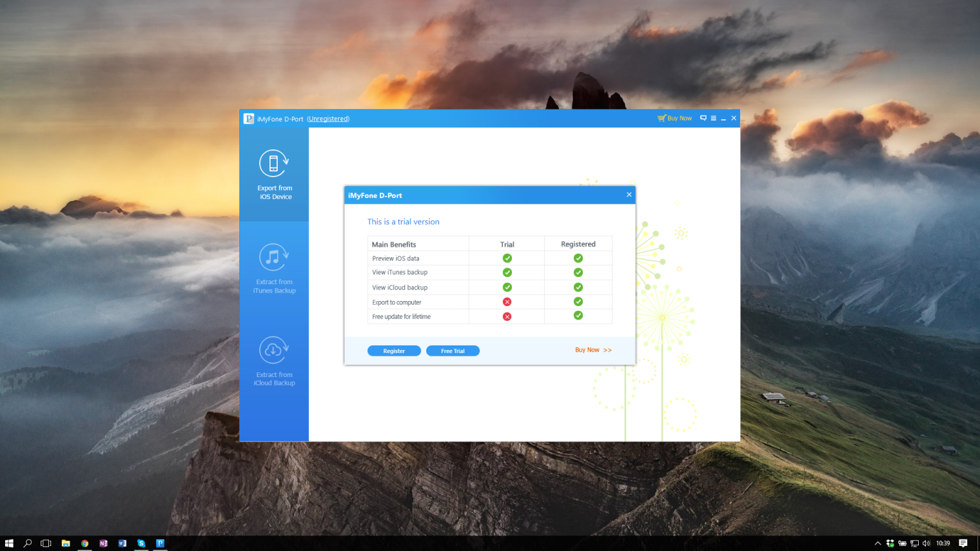This screenshot has height=551, width=980.
Task: Click the iMyFone D-Port taskbar icon
Action: [x=160, y=543]
